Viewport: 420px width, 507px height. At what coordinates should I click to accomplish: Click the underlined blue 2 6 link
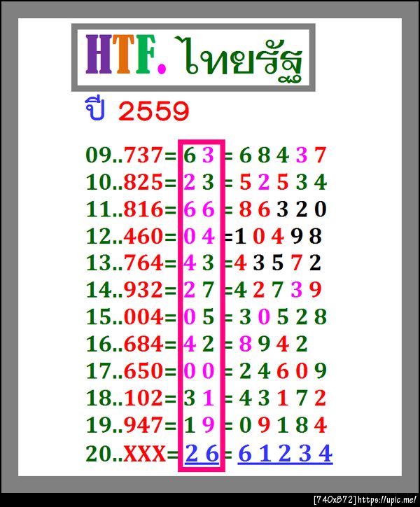pos(202,454)
